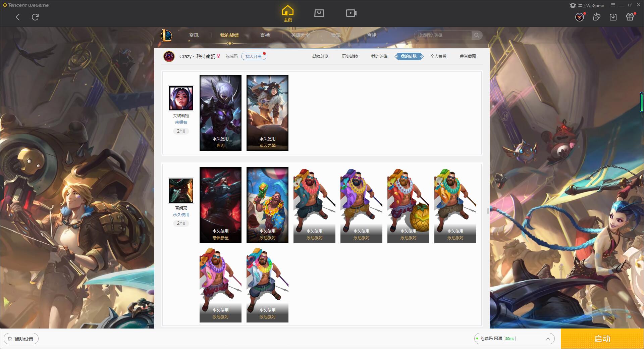Open the 历史战绩 sub-tab

350,56
